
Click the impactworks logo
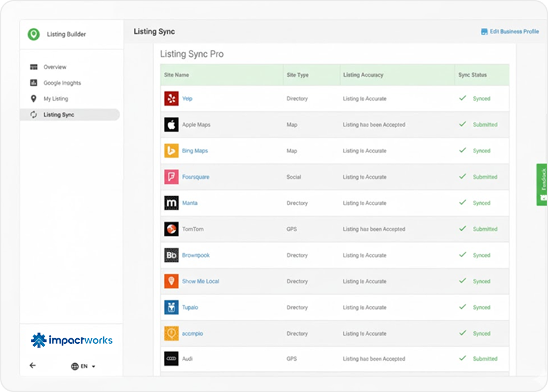click(72, 340)
